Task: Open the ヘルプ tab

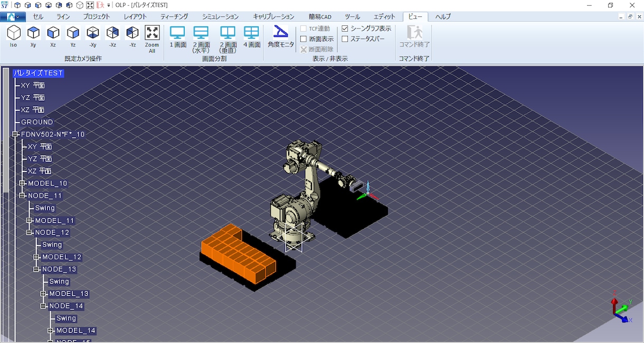Action: tap(443, 17)
